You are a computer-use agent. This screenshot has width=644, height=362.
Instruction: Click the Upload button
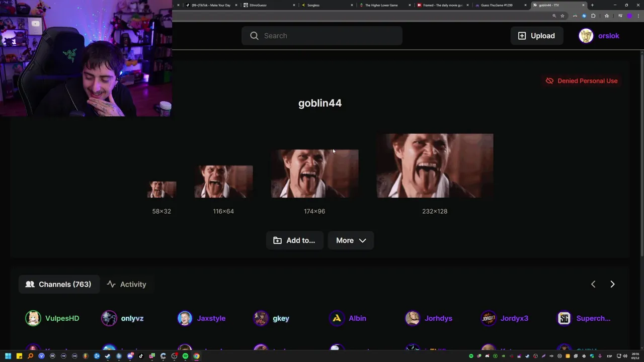(536, 36)
